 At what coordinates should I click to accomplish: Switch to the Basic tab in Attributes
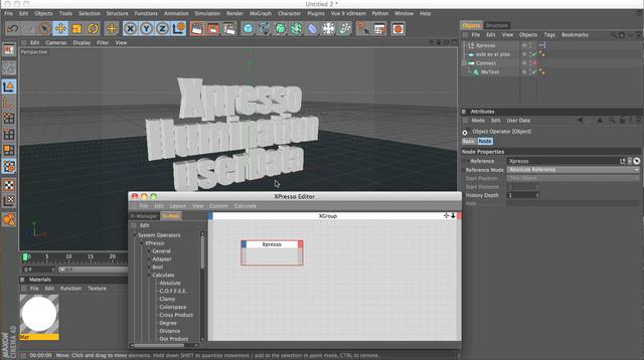[469, 141]
